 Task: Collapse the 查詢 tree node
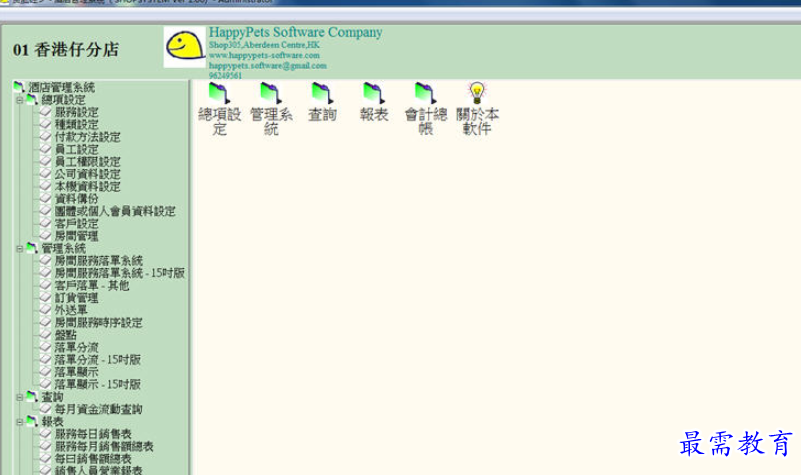(19, 397)
